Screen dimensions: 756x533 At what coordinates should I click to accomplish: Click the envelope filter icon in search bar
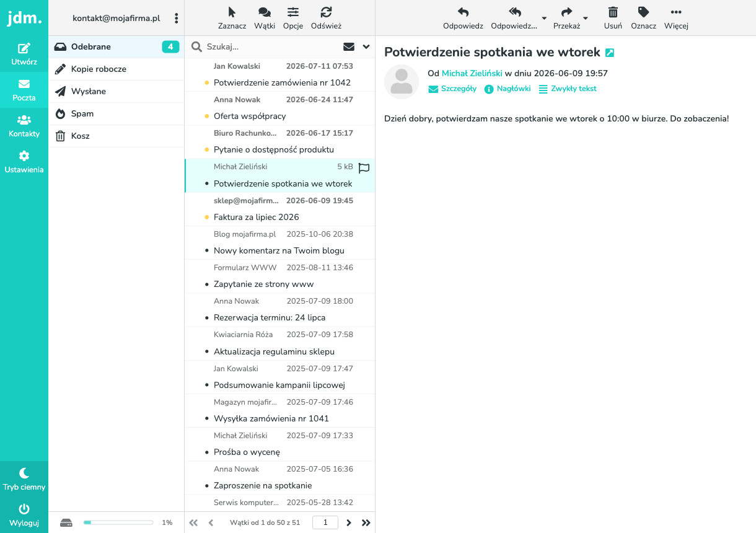point(349,46)
